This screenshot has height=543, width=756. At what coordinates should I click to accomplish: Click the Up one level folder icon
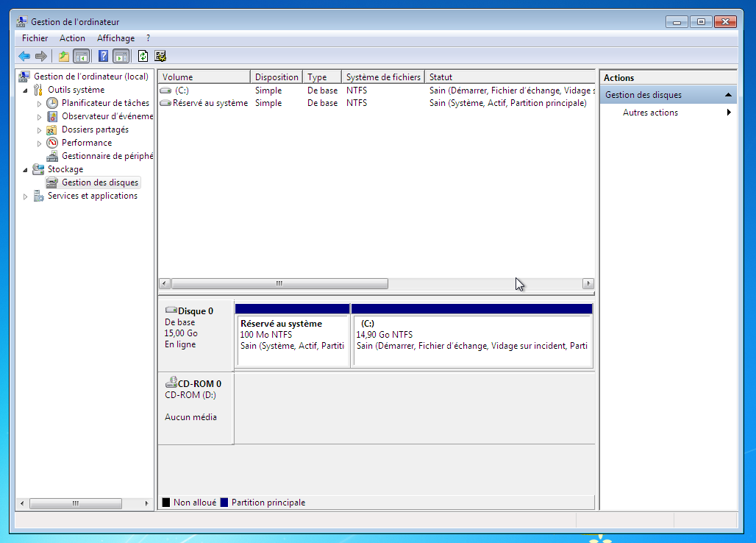coord(64,57)
